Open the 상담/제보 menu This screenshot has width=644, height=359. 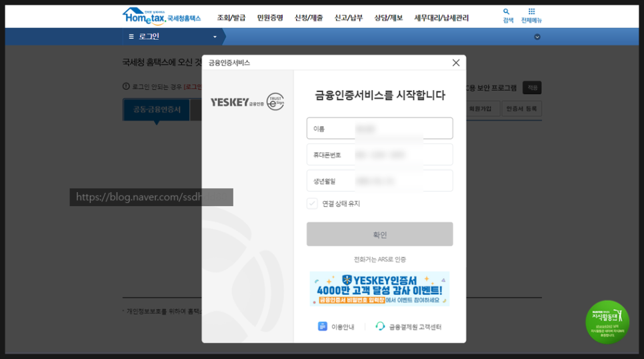pyautogui.click(x=388, y=17)
